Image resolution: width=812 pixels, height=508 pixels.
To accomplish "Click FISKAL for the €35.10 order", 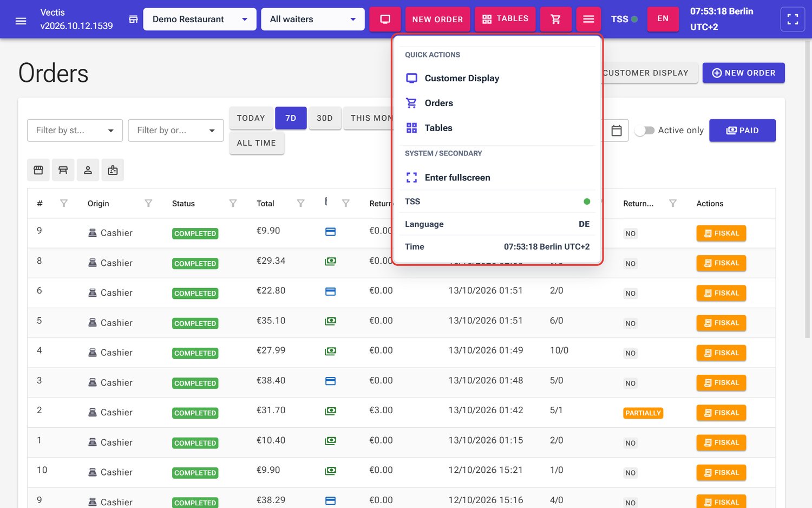I will tap(721, 323).
